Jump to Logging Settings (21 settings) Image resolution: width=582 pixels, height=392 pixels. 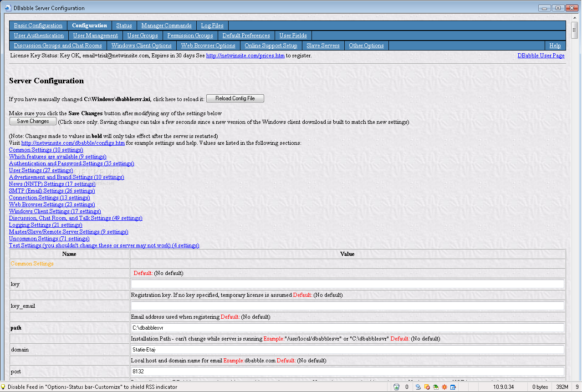click(x=46, y=225)
